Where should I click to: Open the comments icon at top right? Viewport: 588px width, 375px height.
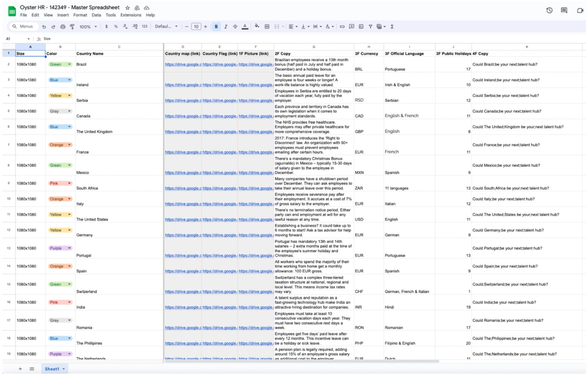tap(564, 10)
